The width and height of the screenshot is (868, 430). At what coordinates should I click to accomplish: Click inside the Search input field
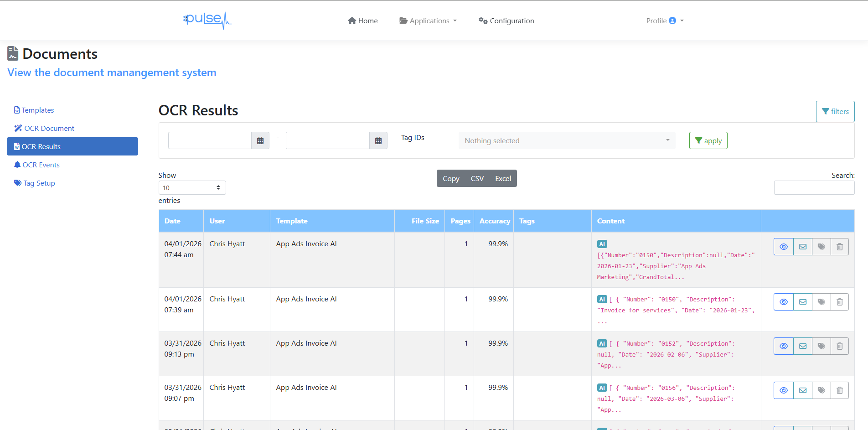tap(814, 187)
